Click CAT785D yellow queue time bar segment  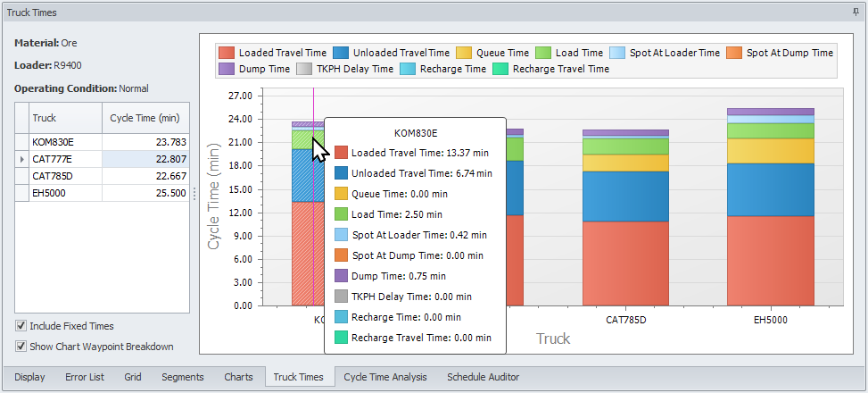[625, 163]
